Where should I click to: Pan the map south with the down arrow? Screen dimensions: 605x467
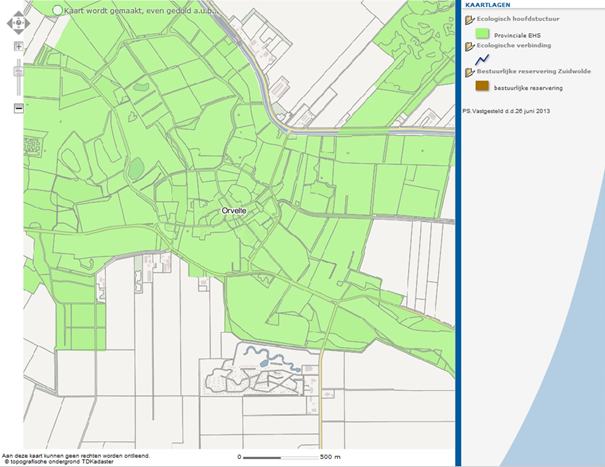(x=18, y=32)
